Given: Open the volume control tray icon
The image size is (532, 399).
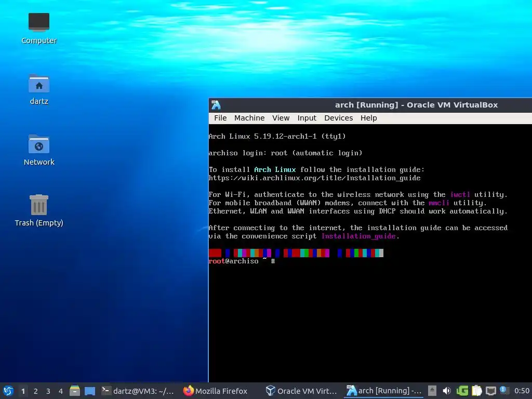Looking at the screenshot, I should click(x=446, y=391).
